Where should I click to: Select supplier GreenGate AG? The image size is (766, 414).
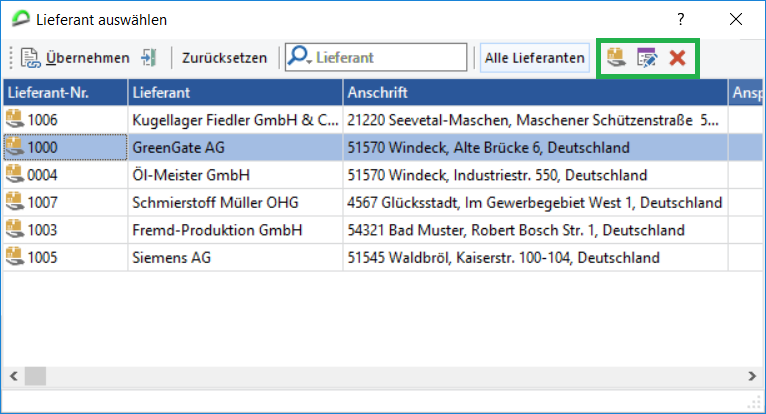pyautogui.click(x=178, y=147)
